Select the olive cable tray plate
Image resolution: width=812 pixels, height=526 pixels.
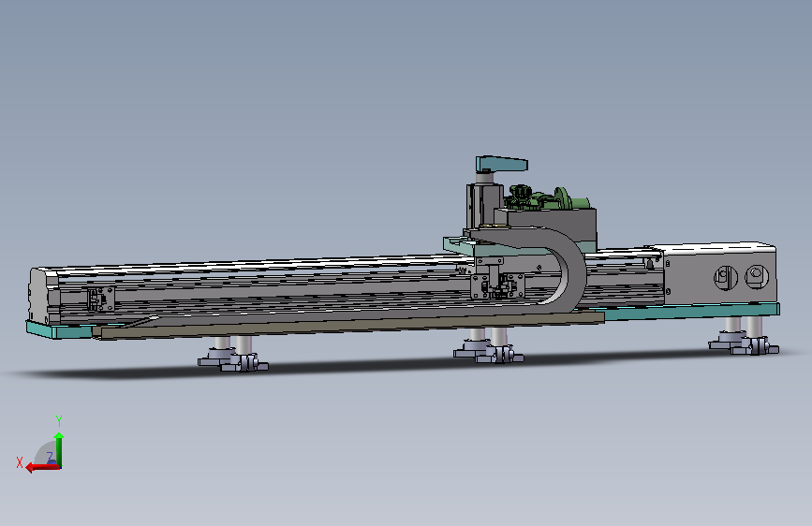click(352, 325)
